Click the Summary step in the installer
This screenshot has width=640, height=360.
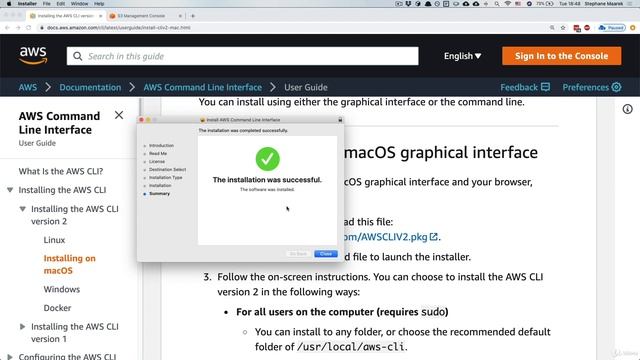tap(159, 194)
